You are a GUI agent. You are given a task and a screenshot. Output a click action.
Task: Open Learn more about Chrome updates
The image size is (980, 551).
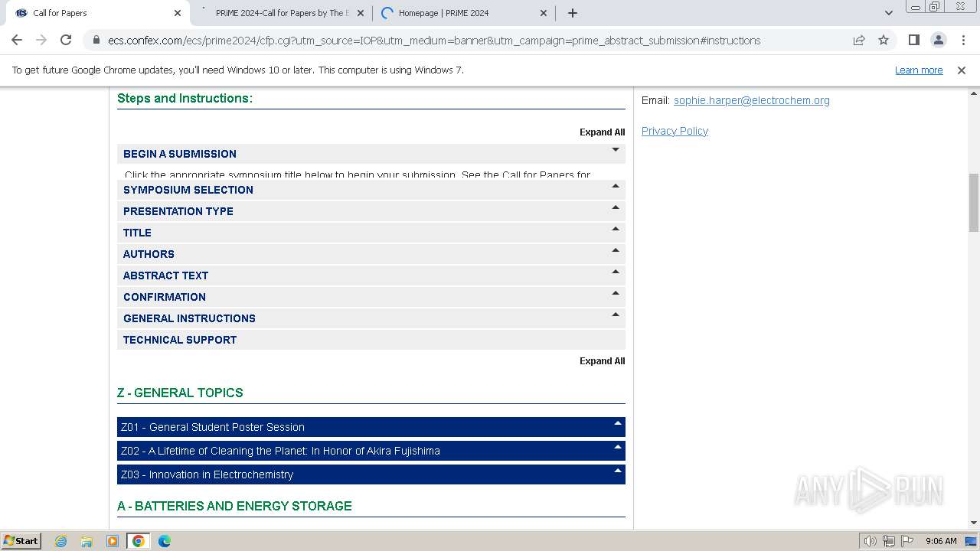919,70
